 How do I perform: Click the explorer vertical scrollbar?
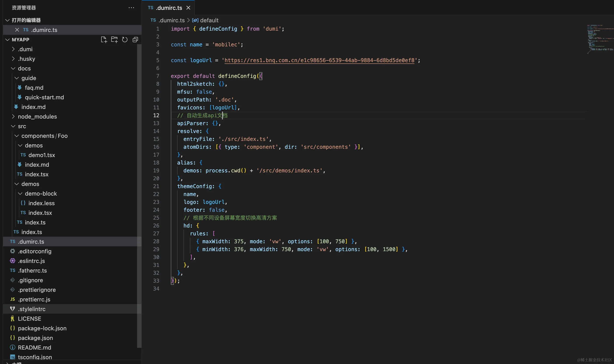(139, 196)
